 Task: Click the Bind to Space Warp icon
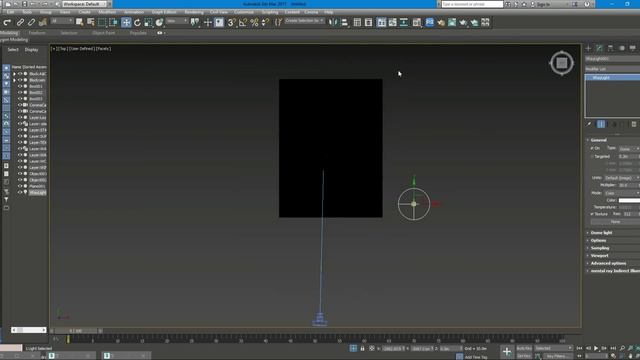[42, 22]
